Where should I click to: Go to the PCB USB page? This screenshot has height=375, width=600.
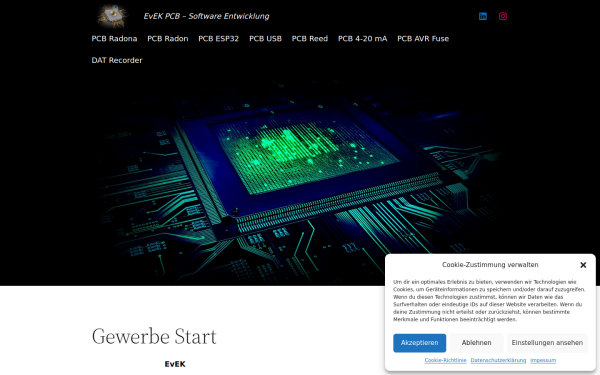(x=265, y=39)
